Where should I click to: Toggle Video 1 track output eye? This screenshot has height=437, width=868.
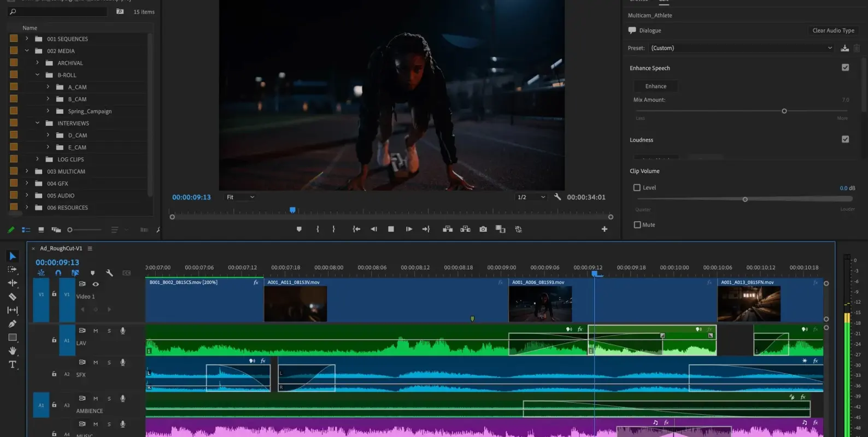coord(96,284)
